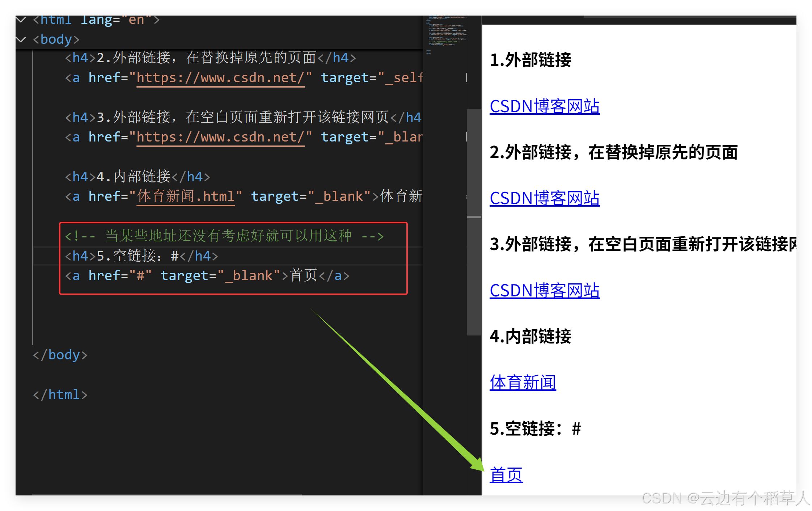Click the horizontal scrollbar below the code
Viewport: 812px width, 511px height.
pos(166,494)
